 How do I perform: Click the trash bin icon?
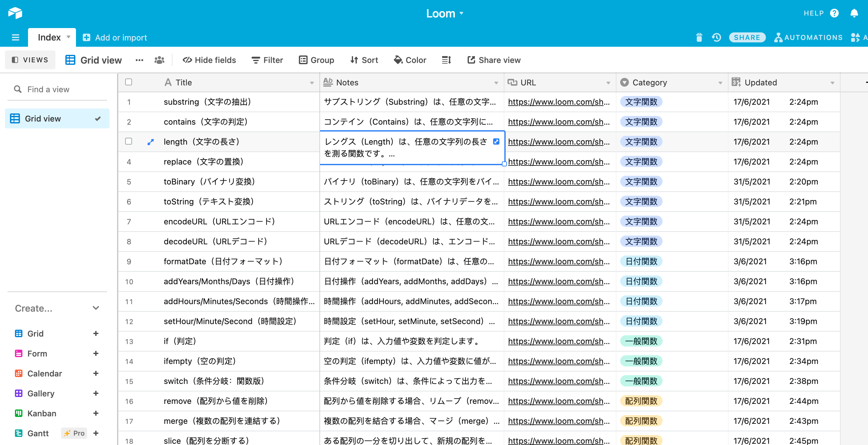pyautogui.click(x=699, y=37)
